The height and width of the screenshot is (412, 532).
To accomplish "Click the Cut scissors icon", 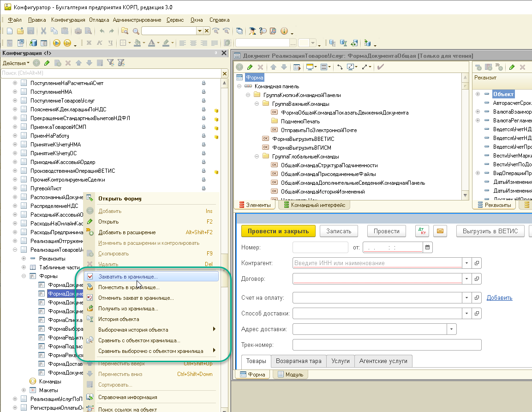I will [43, 31].
